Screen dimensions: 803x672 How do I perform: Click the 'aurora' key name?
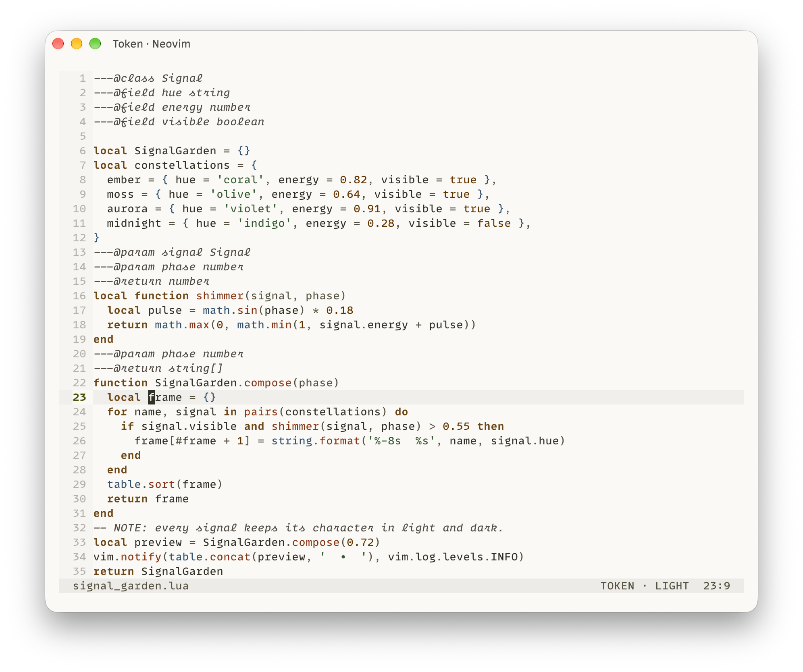pos(127,209)
